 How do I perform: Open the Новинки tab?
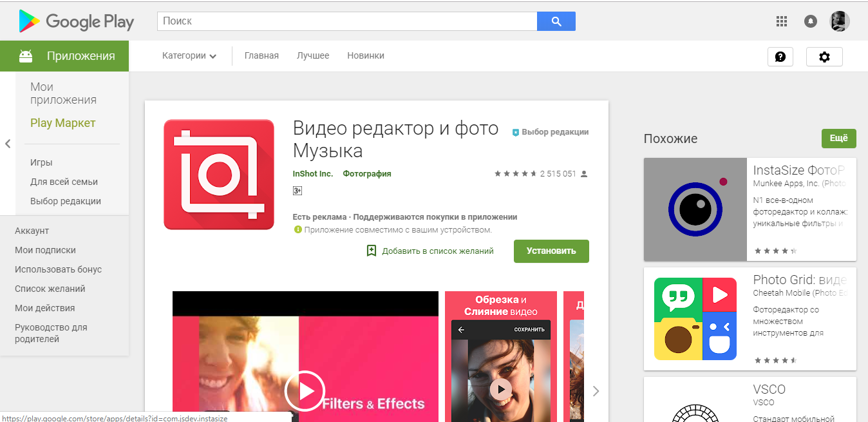366,56
